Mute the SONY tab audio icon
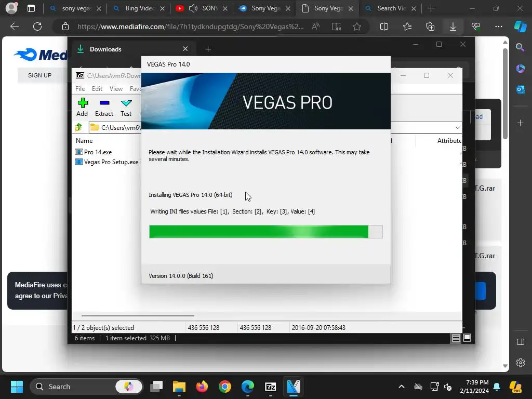532x399 pixels. [193, 8]
